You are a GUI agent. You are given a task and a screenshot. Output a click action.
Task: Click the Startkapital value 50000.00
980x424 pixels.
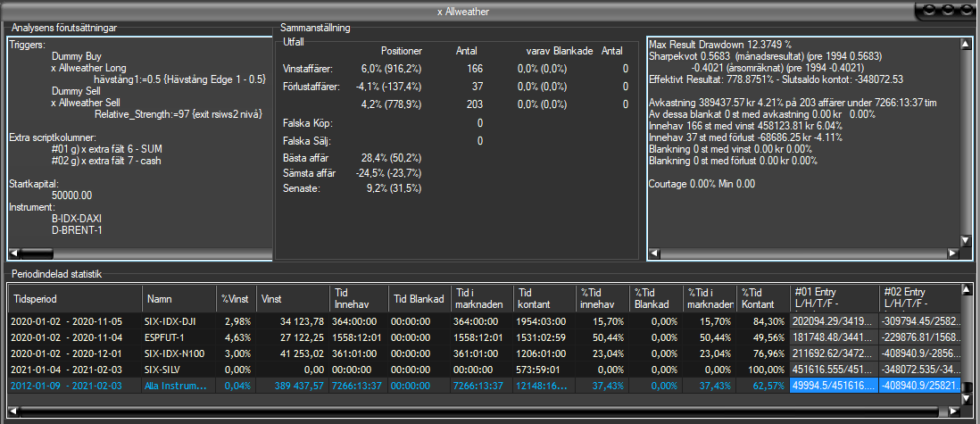[71, 194]
